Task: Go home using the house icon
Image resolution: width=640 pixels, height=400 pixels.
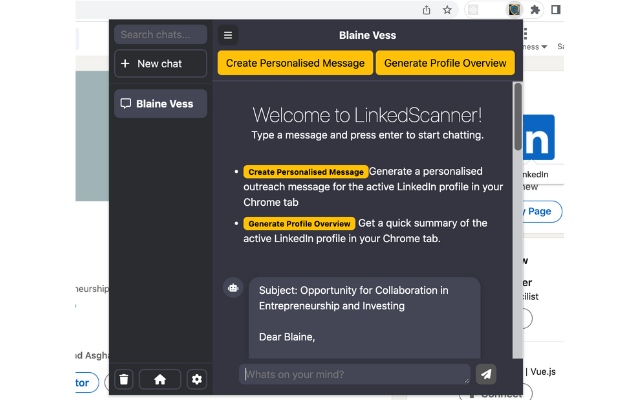Action: click(160, 380)
